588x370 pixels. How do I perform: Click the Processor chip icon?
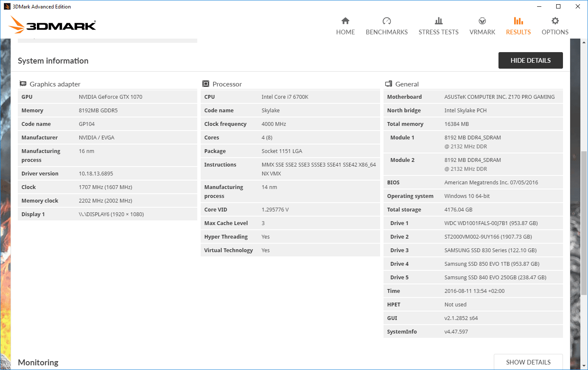tap(206, 84)
